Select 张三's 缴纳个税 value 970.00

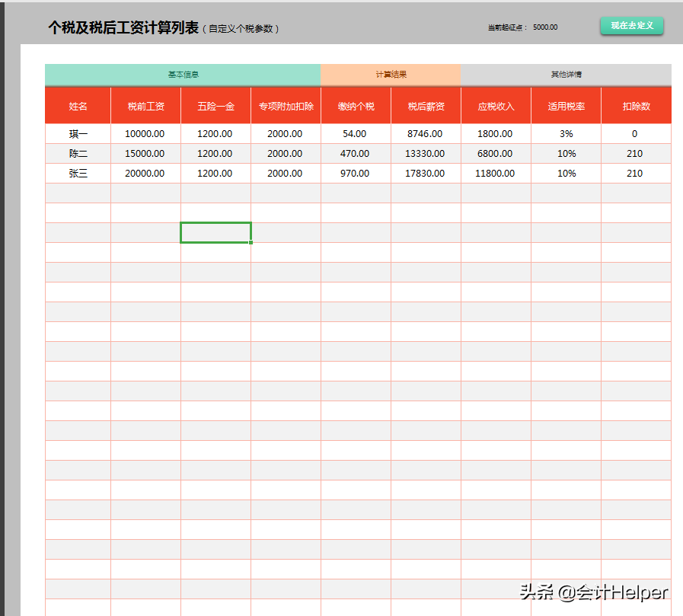(355, 173)
